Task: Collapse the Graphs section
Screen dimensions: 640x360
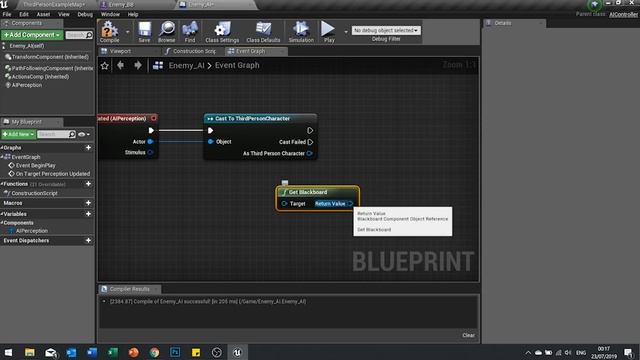Action: click(x=2, y=147)
